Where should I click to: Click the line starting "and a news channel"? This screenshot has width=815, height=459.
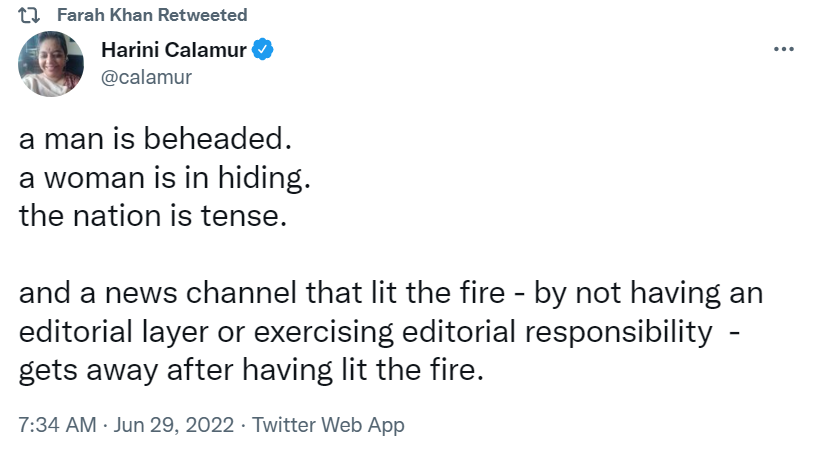coord(391,294)
